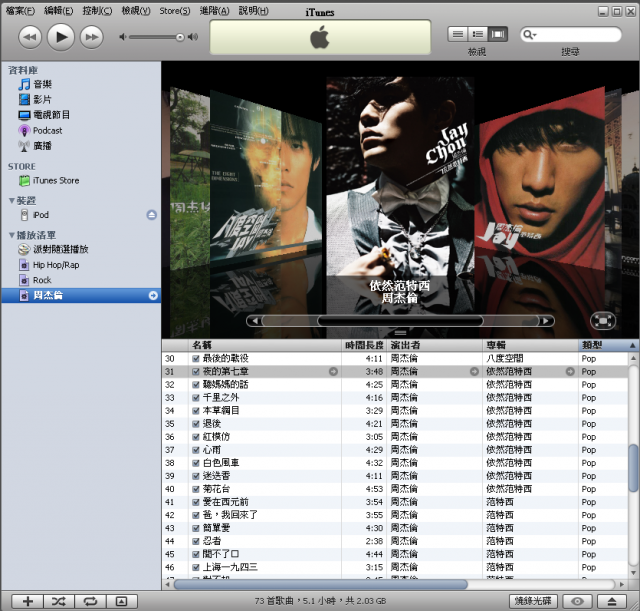Screen dimensions: 640x611
Task: Select the 周杰倫 playlist
Action: click(80, 296)
